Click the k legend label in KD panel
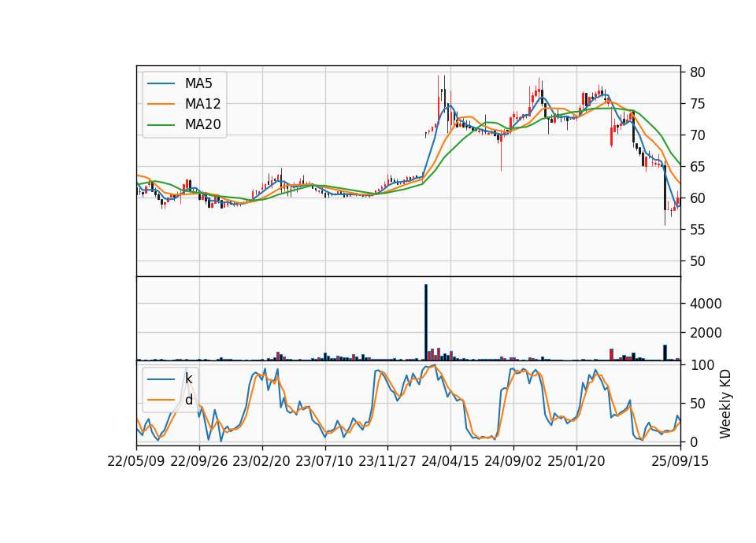 [x=188, y=379]
